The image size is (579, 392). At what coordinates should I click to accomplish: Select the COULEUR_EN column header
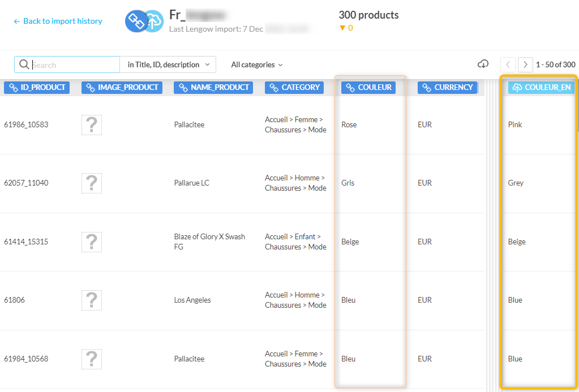tap(541, 88)
